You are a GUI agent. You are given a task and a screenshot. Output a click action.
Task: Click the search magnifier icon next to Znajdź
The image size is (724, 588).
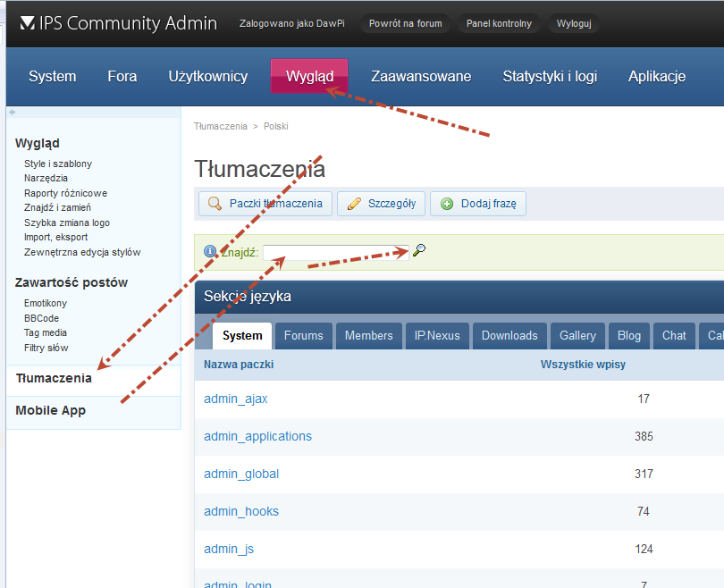[419, 251]
